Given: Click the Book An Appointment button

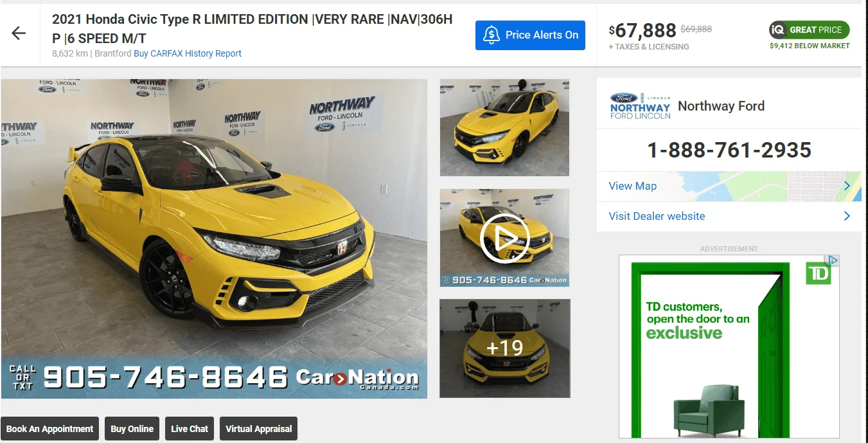Looking at the screenshot, I should (x=50, y=429).
